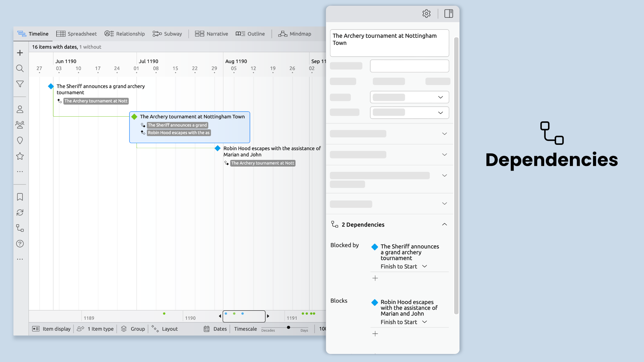Toggle the inspector sidebar panel icon

click(x=449, y=14)
